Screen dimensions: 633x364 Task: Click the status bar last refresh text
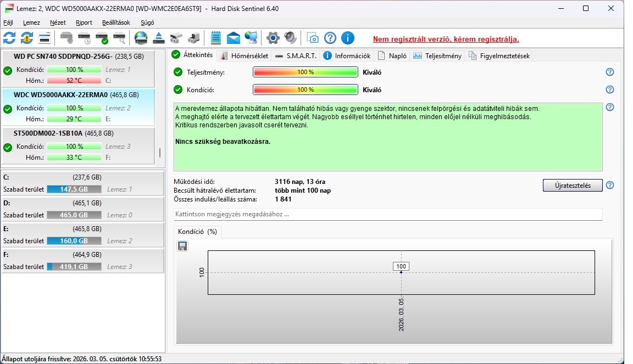coord(81,359)
